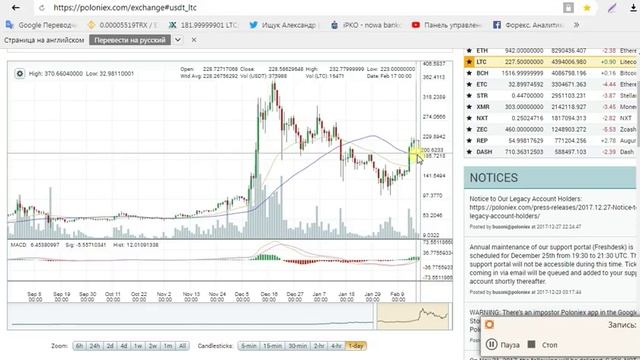Select the BCH market row
640x360 pixels.
550,73
